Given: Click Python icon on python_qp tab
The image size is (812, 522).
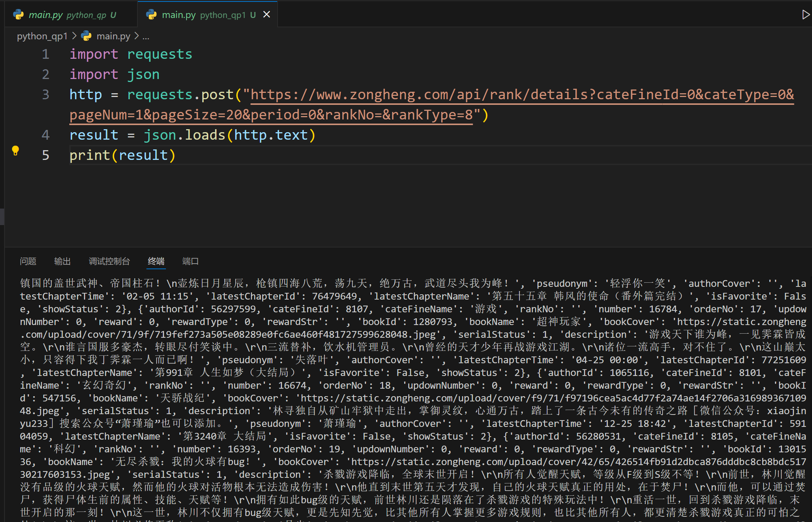Looking at the screenshot, I should (18, 15).
